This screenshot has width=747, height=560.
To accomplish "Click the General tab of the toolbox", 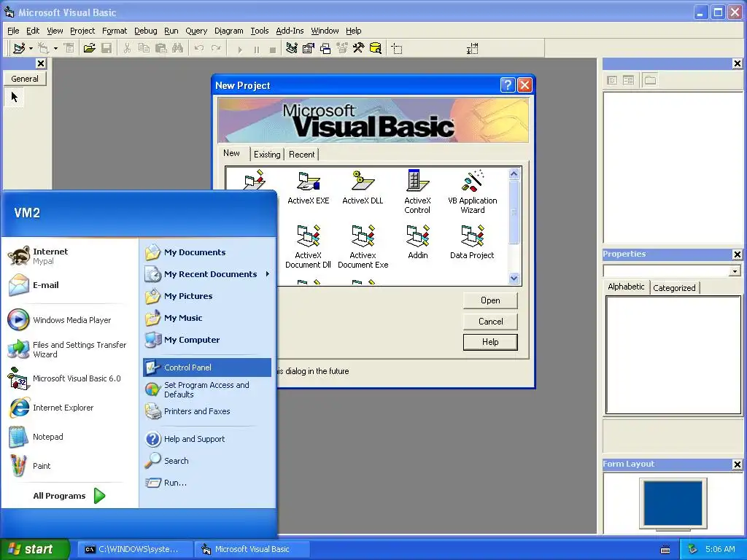I will click(25, 79).
